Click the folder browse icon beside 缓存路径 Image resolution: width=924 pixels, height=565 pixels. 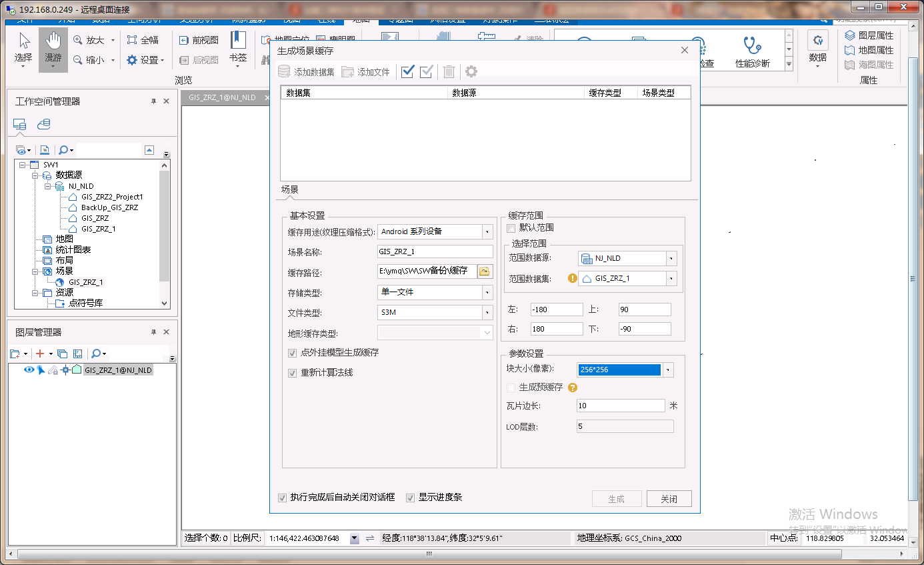coord(485,271)
